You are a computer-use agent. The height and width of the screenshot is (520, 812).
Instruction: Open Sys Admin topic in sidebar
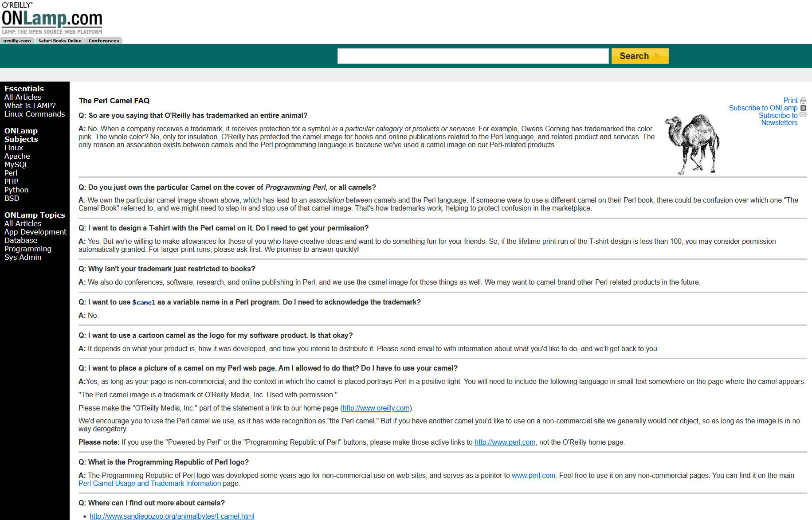point(23,257)
